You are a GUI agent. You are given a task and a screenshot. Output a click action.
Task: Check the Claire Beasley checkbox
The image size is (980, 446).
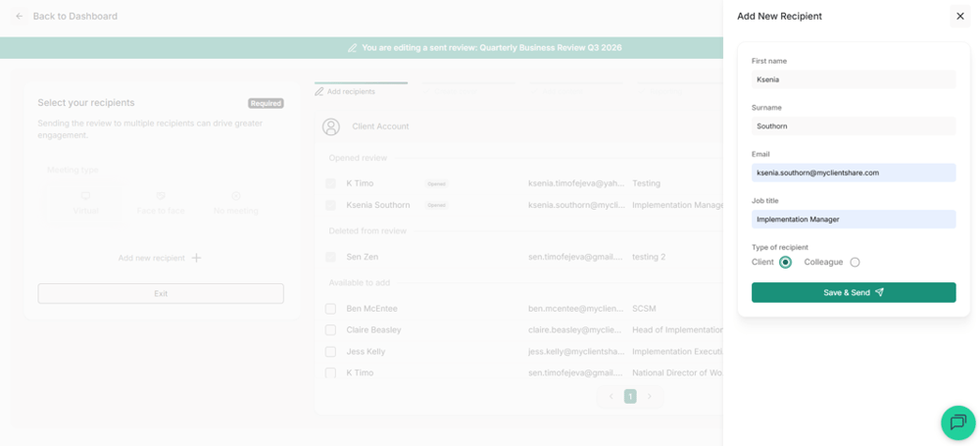[x=330, y=329]
